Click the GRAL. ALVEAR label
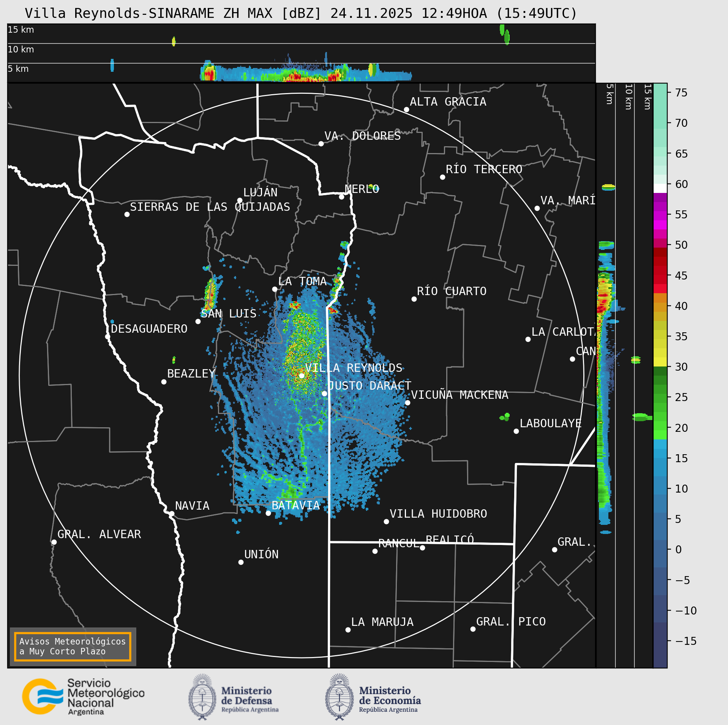728x725 pixels. pos(99,534)
